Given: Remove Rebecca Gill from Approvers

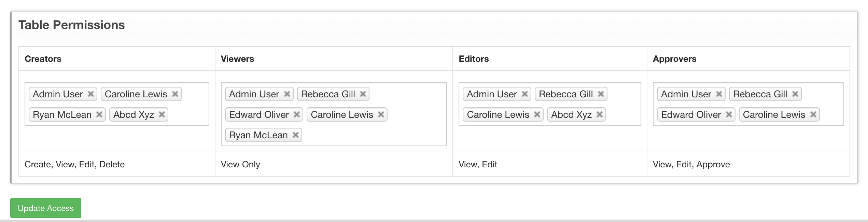Looking at the screenshot, I should pyautogui.click(x=795, y=94).
